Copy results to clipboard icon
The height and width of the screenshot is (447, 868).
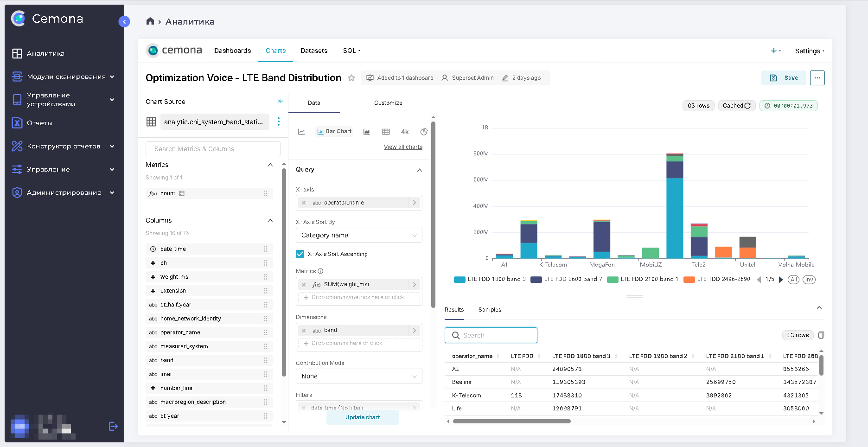tap(821, 335)
